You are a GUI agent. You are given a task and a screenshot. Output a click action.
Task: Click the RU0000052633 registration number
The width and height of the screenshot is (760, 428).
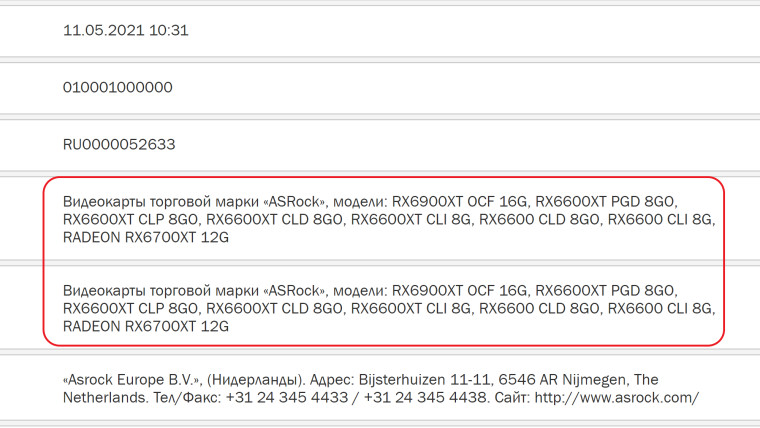119,144
